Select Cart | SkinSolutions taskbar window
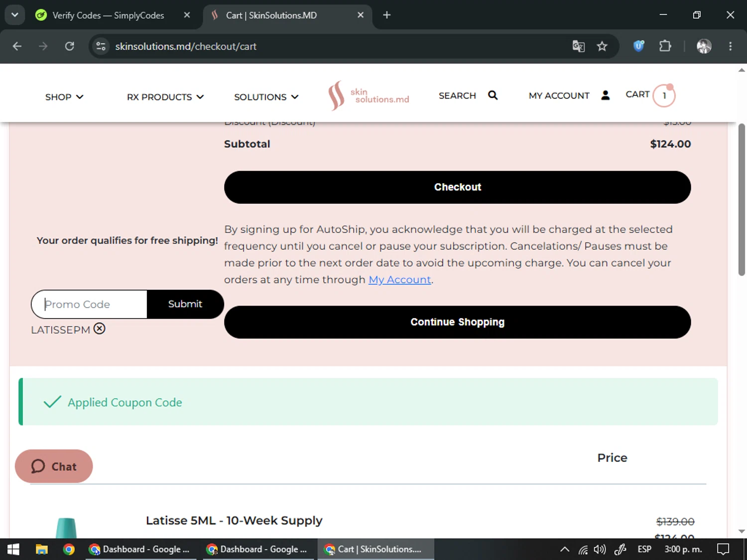 click(375, 549)
